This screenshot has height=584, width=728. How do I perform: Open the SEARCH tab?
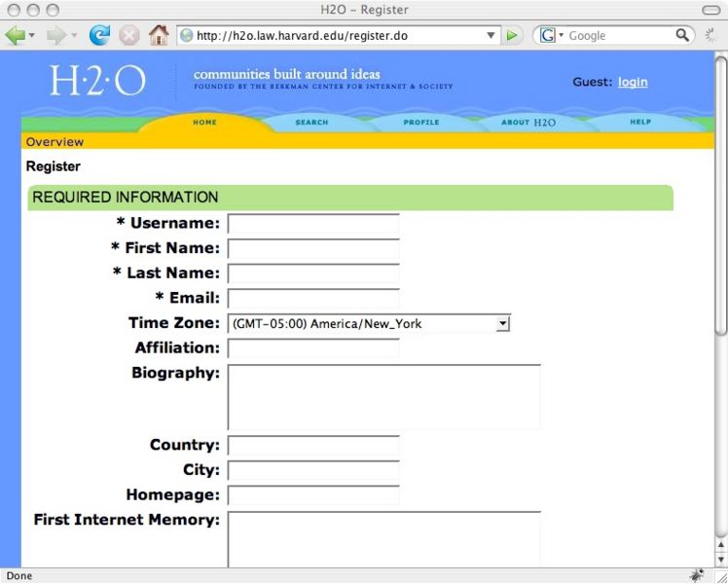[311, 123]
